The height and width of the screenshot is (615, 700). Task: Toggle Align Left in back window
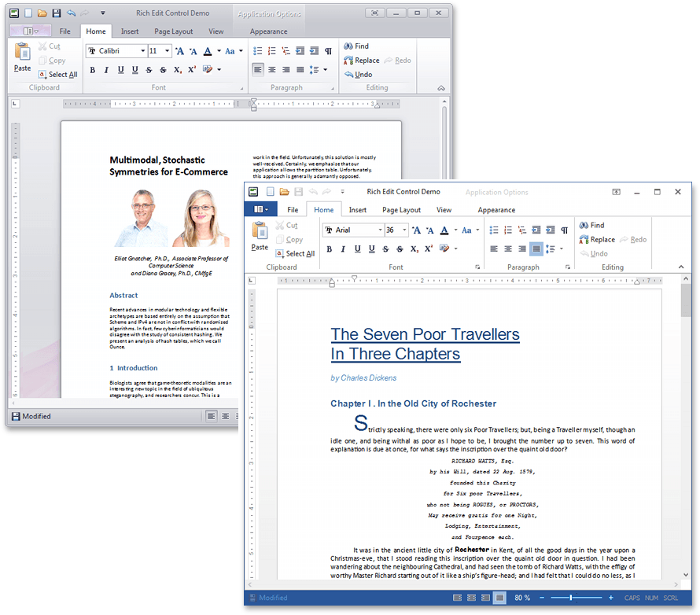pos(258,70)
